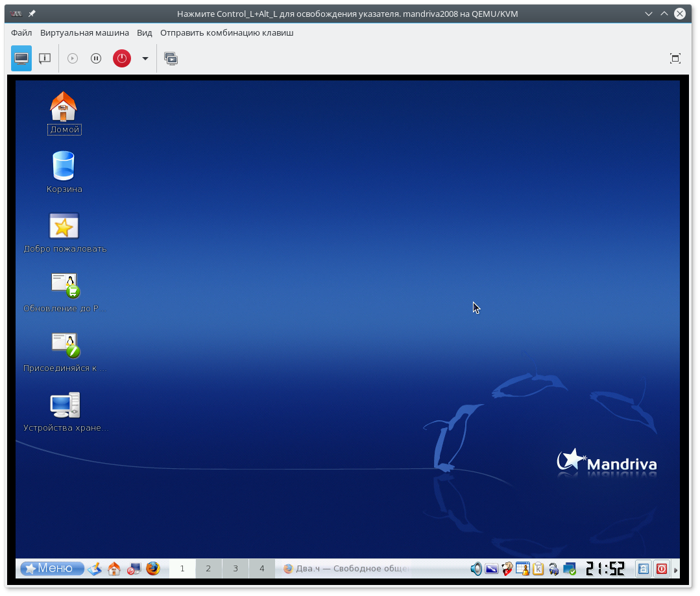Show virtual hardware details view

(45, 58)
